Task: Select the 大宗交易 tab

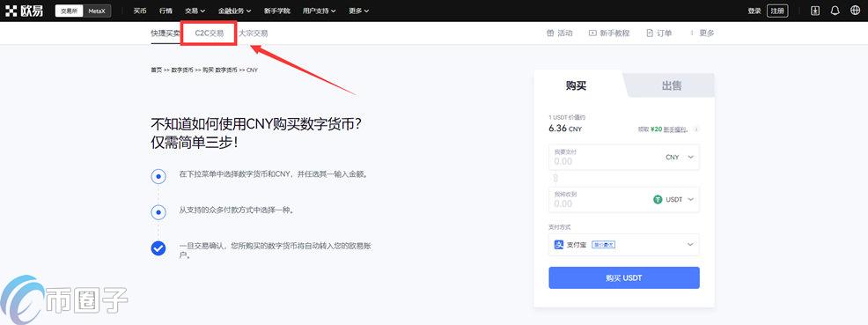Action: pyautogui.click(x=253, y=33)
